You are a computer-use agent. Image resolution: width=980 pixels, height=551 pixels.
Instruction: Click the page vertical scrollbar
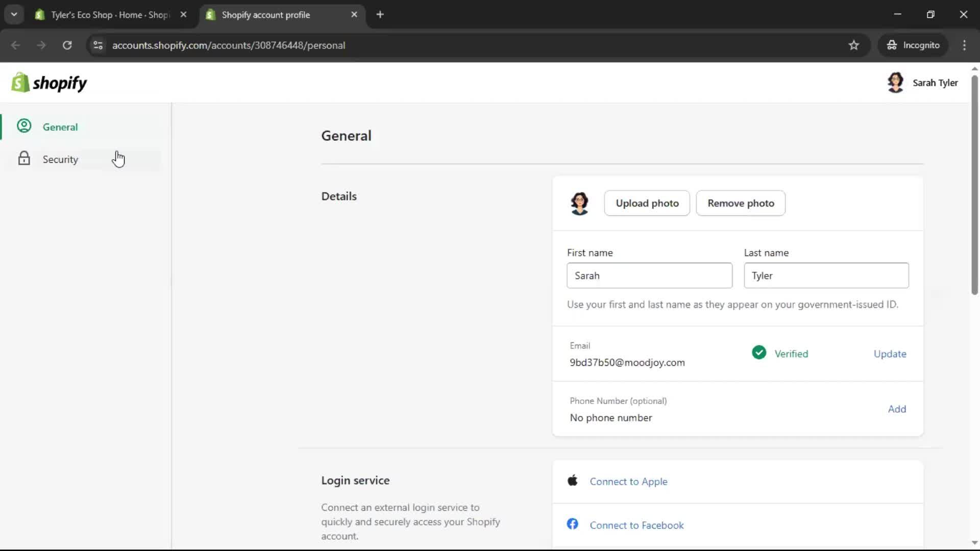pyautogui.click(x=974, y=185)
